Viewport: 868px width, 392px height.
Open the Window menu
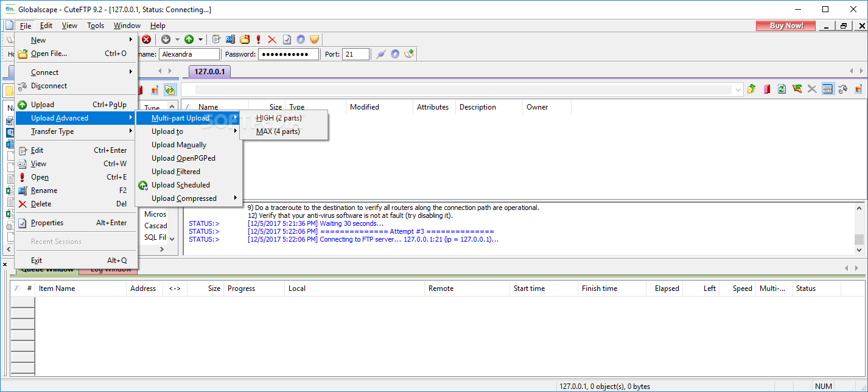[x=127, y=26]
